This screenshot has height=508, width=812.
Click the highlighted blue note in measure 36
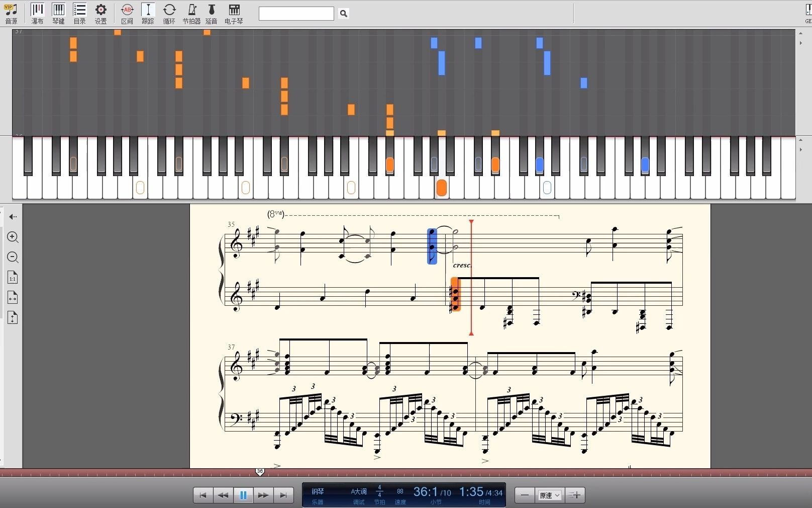click(432, 246)
